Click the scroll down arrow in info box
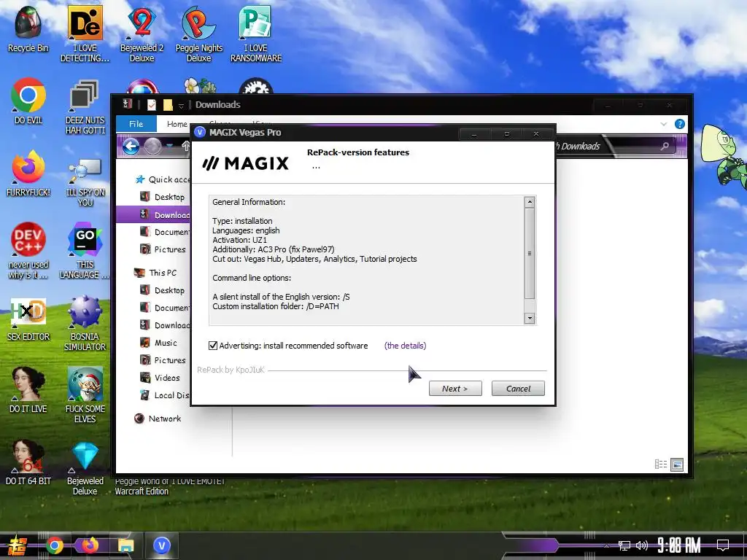The width and height of the screenshot is (747, 560). pos(530,318)
